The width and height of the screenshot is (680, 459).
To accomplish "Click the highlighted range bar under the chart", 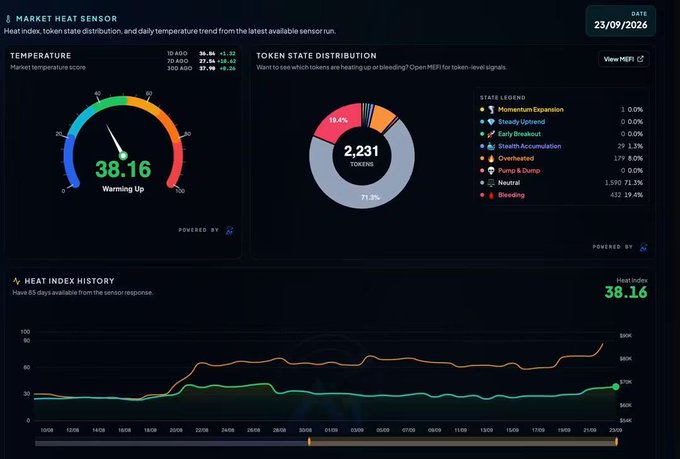I will 463,442.
